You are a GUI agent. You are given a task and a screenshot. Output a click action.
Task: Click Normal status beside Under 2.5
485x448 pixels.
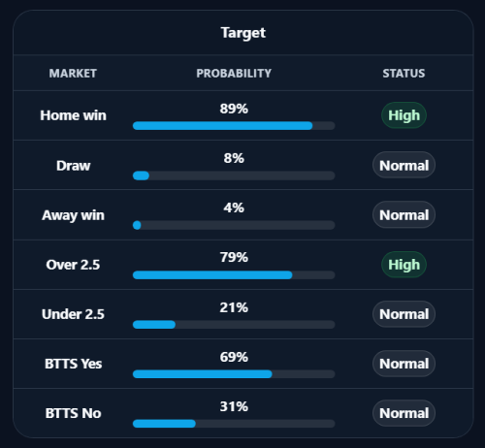[404, 314]
